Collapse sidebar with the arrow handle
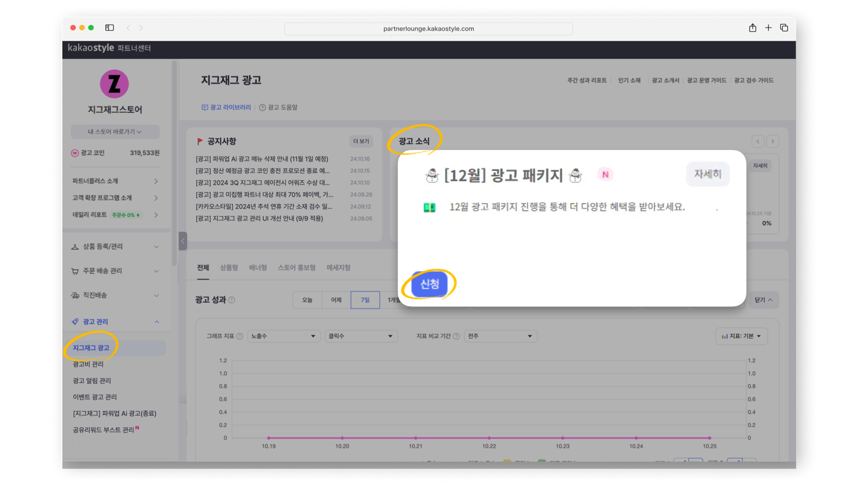Image resolution: width=868 pixels, height=488 pixels. (x=183, y=241)
